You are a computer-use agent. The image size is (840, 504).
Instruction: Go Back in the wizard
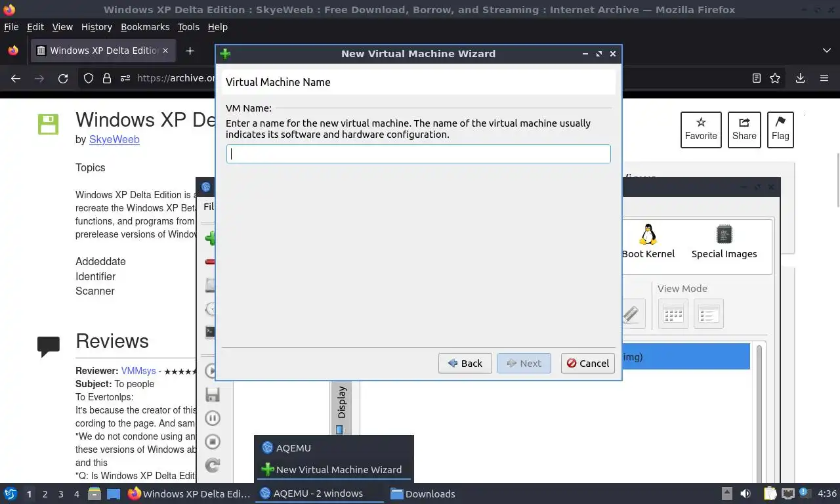pos(465,363)
